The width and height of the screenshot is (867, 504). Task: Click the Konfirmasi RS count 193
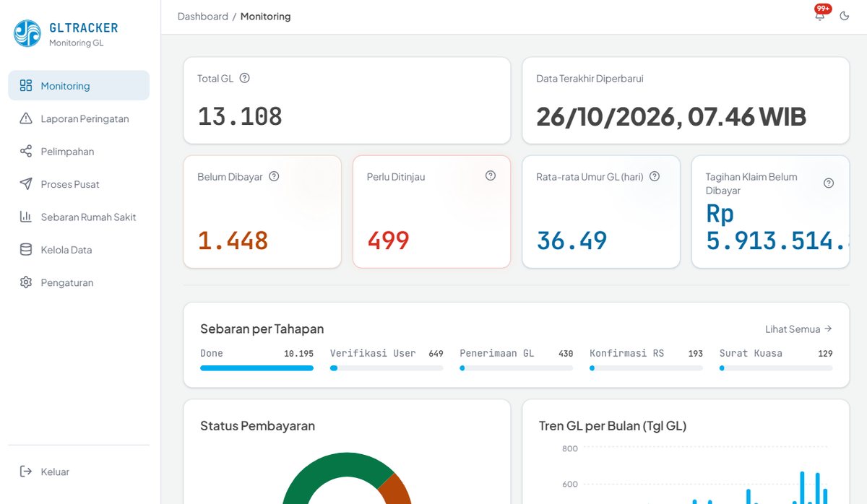695,354
